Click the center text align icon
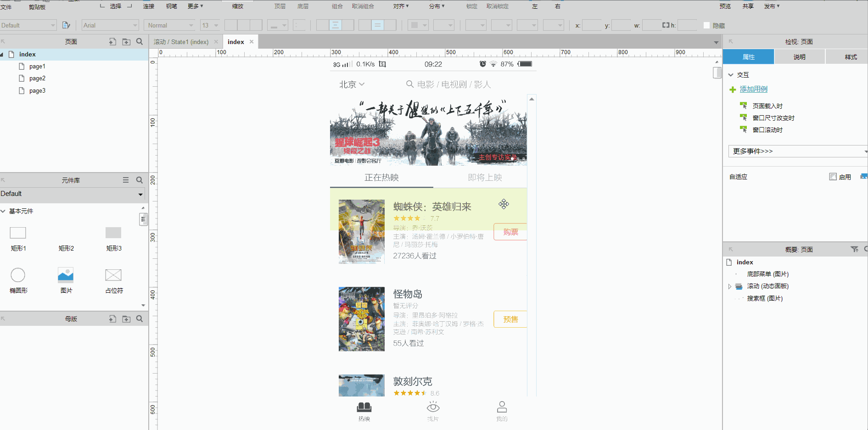868x430 pixels. tap(336, 25)
